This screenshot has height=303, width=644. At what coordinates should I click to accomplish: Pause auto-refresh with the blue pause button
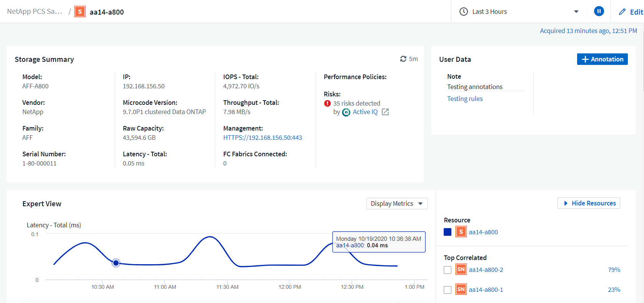click(x=599, y=12)
